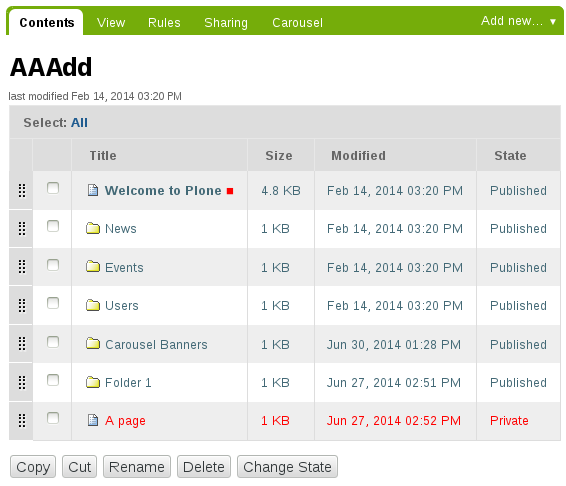Image resolution: width=566 pixels, height=486 pixels.
Task: Select the A page row checkbox
Action: coord(53,418)
